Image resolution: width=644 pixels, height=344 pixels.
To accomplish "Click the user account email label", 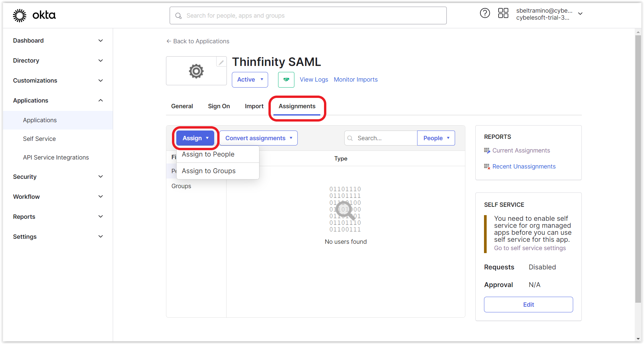I will coord(544,11).
